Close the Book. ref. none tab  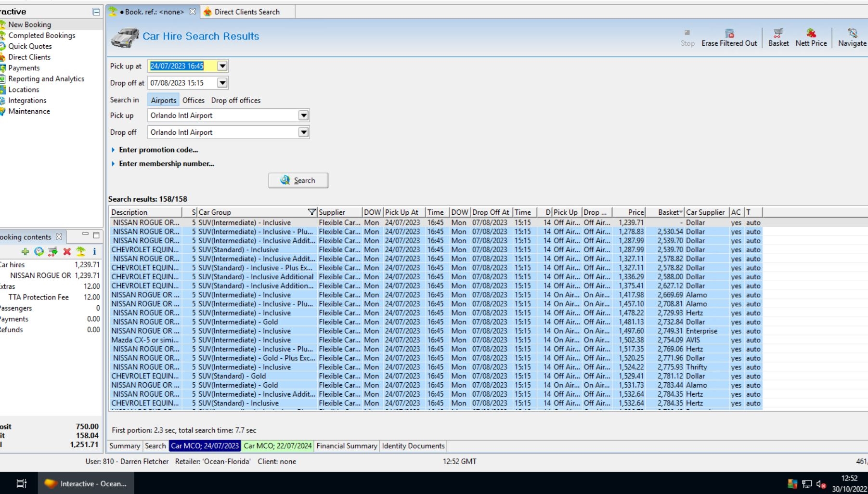[193, 12]
